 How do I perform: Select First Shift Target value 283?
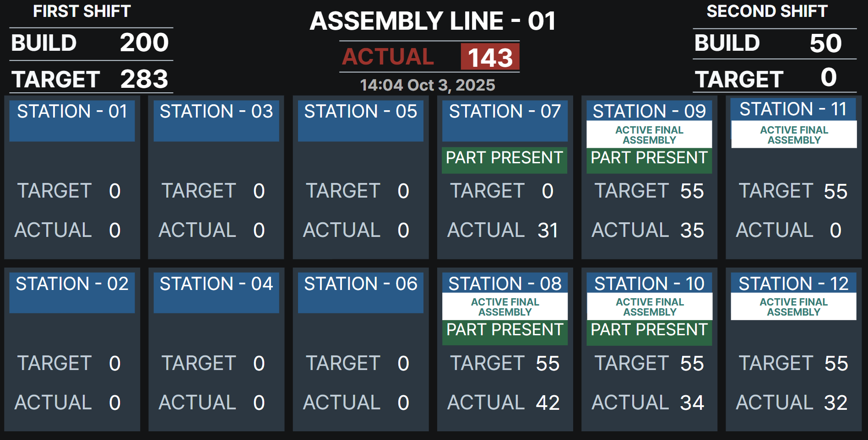click(x=144, y=79)
